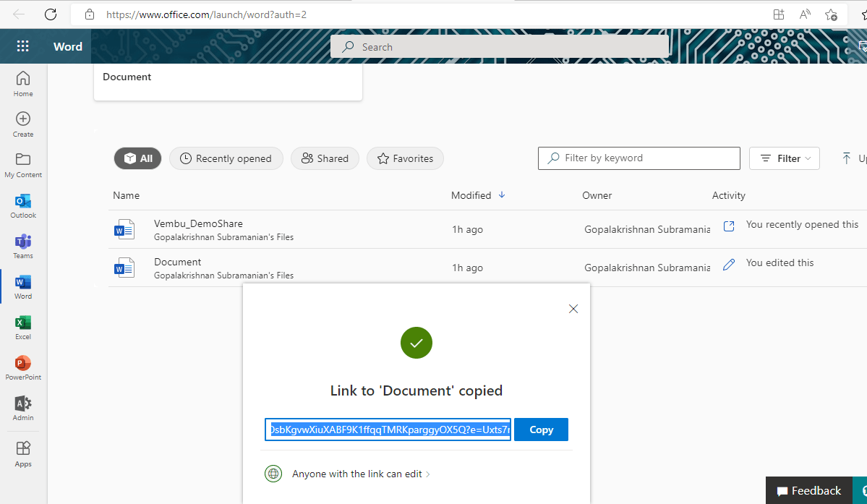View site information lock icon
The height and width of the screenshot is (504, 867).
click(x=90, y=14)
